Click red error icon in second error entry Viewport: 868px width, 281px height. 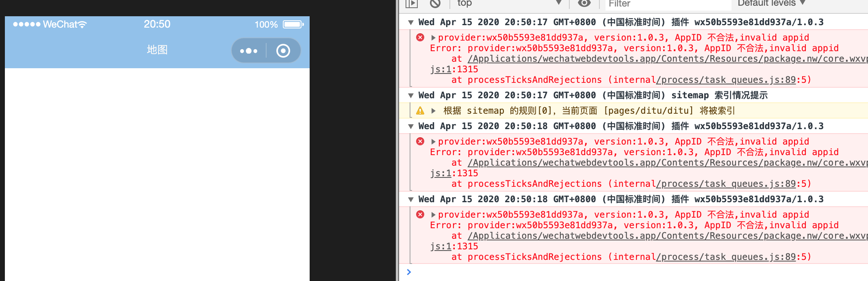tap(420, 142)
